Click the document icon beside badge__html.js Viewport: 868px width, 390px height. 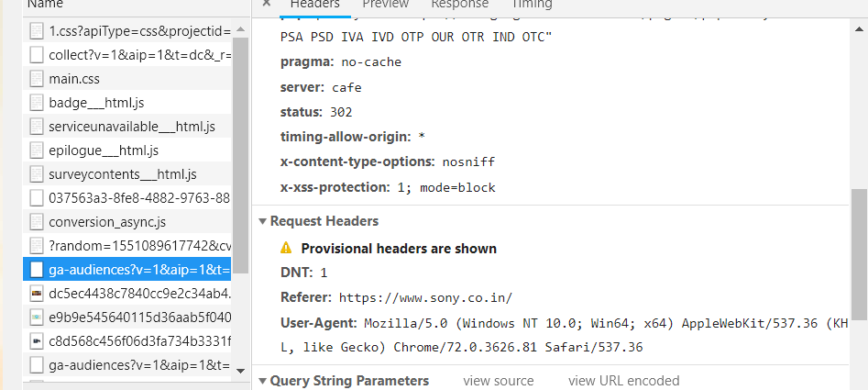[37, 103]
